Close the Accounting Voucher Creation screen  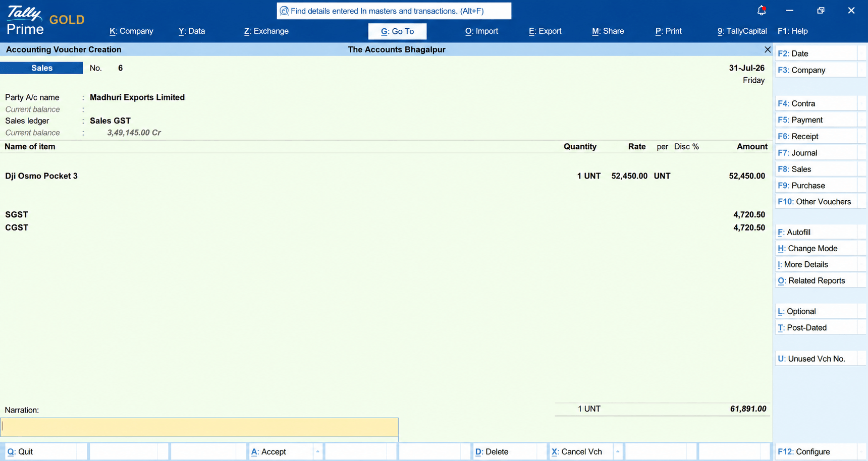768,49
